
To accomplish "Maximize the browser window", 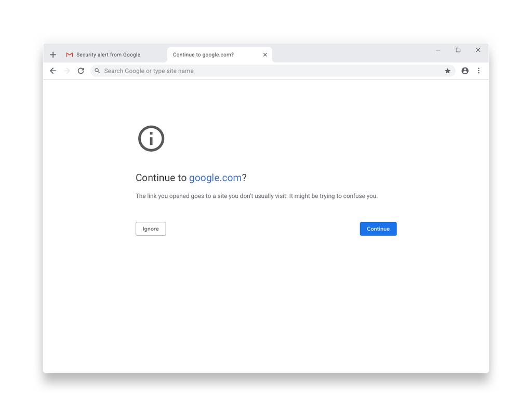I will 458,50.
